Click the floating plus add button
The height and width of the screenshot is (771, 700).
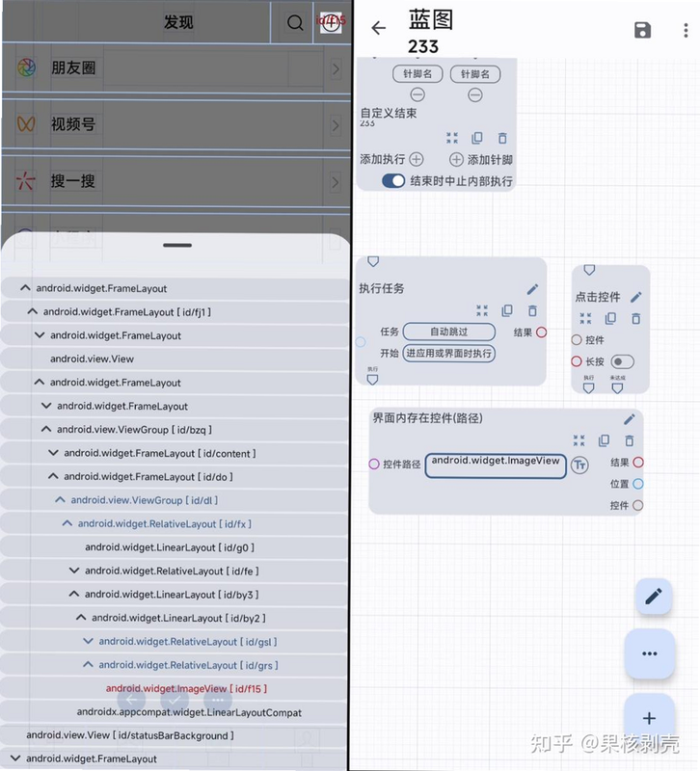pos(649,718)
